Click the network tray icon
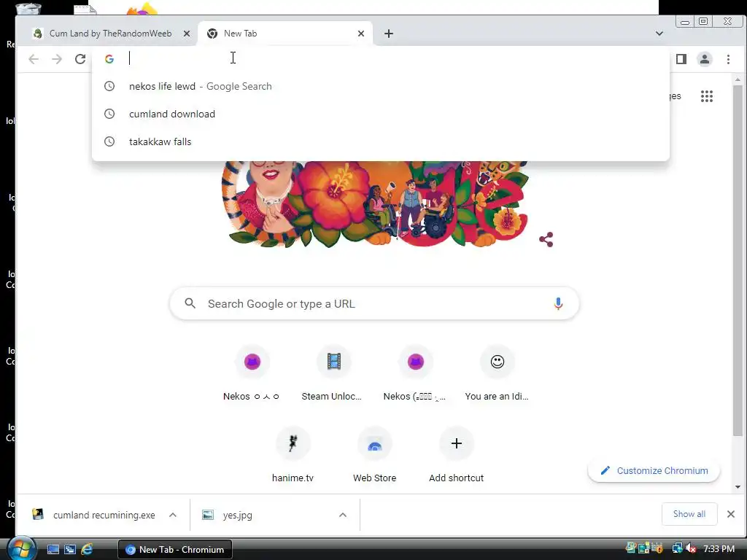 pos(676,548)
